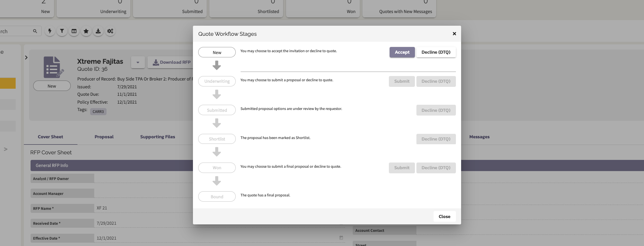The image size is (644, 246).
Task: Click the columns layout icon
Action: tap(74, 31)
